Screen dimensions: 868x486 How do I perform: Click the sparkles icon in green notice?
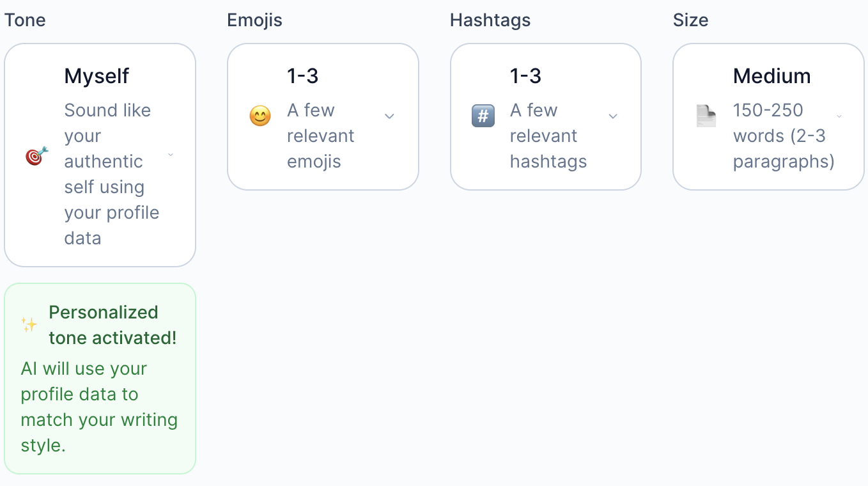[x=29, y=325]
